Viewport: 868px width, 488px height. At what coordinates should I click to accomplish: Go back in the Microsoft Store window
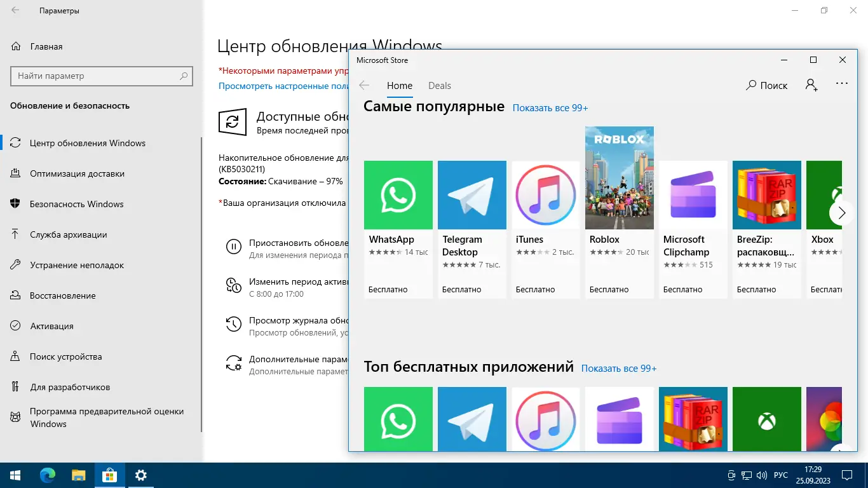(x=364, y=85)
